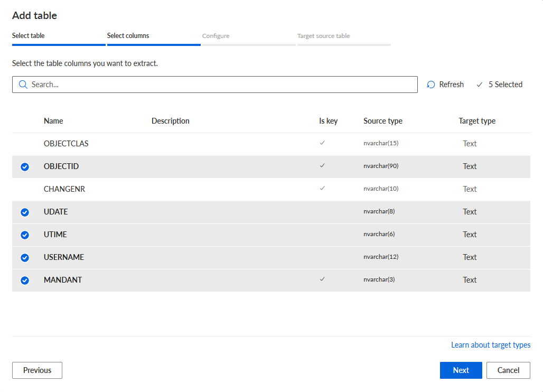This screenshot has width=543, height=392.
Task: Click the Refresh circular arrow icon
Action: [x=431, y=85]
